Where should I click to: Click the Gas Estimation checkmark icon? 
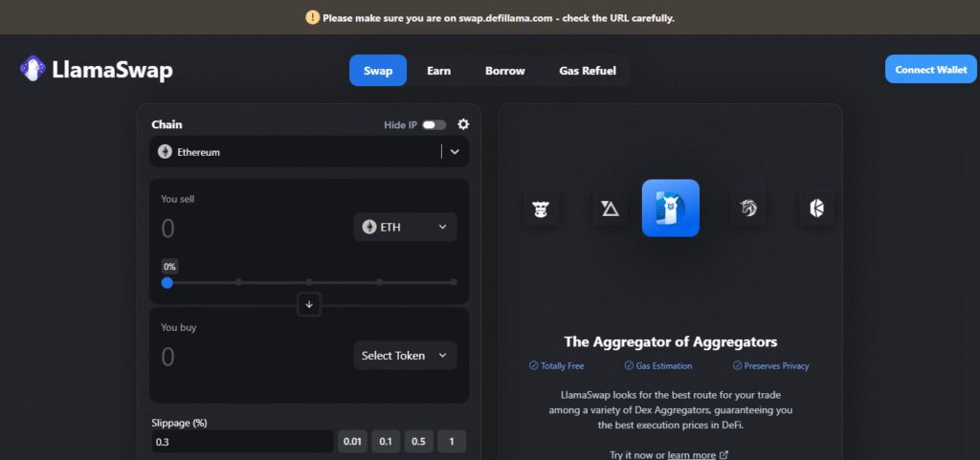pyautogui.click(x=629, y=365)
